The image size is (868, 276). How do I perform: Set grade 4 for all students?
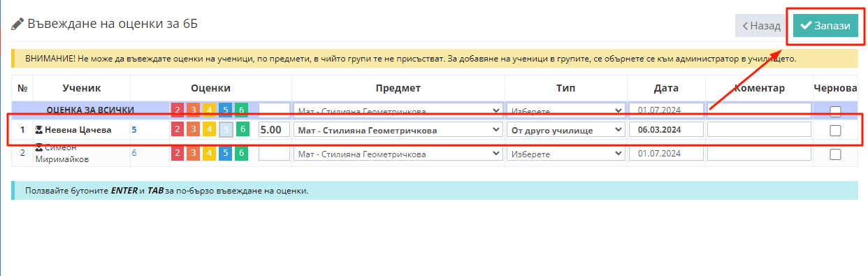tap(210, 110)
